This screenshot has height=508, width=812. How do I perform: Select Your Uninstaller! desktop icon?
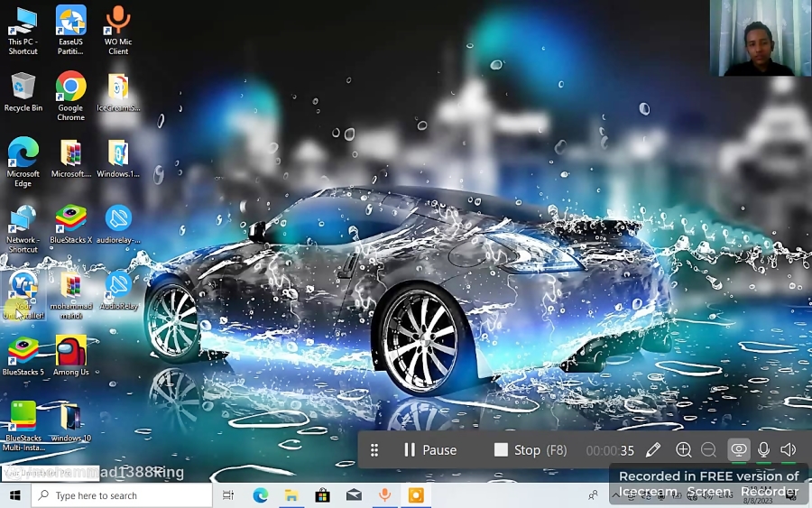click(x=23, y=295)
